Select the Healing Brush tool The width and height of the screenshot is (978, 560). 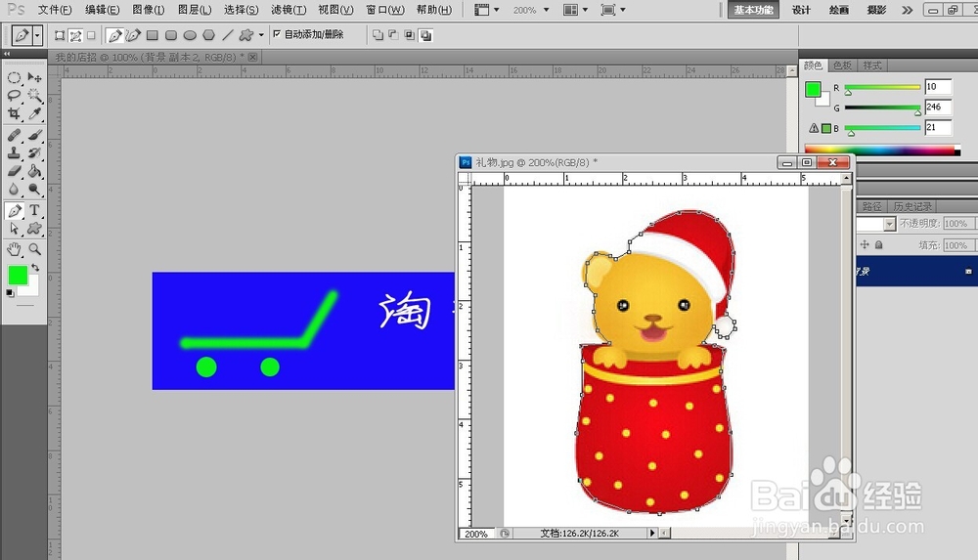click(x=14, y=135)
